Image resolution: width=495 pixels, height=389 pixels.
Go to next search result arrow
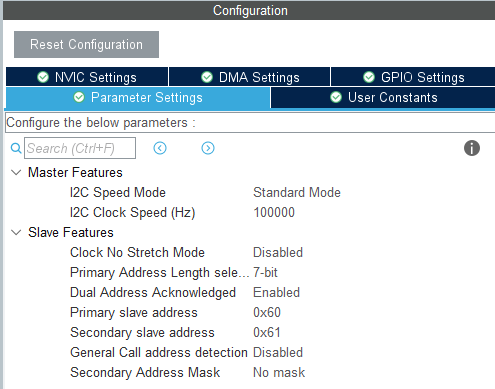coord(208,148)
